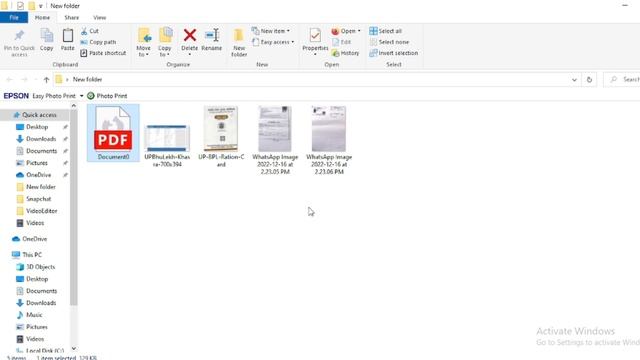Choose Copy path in Clipboard group
640x360 pixels.
tap(98, 42)
